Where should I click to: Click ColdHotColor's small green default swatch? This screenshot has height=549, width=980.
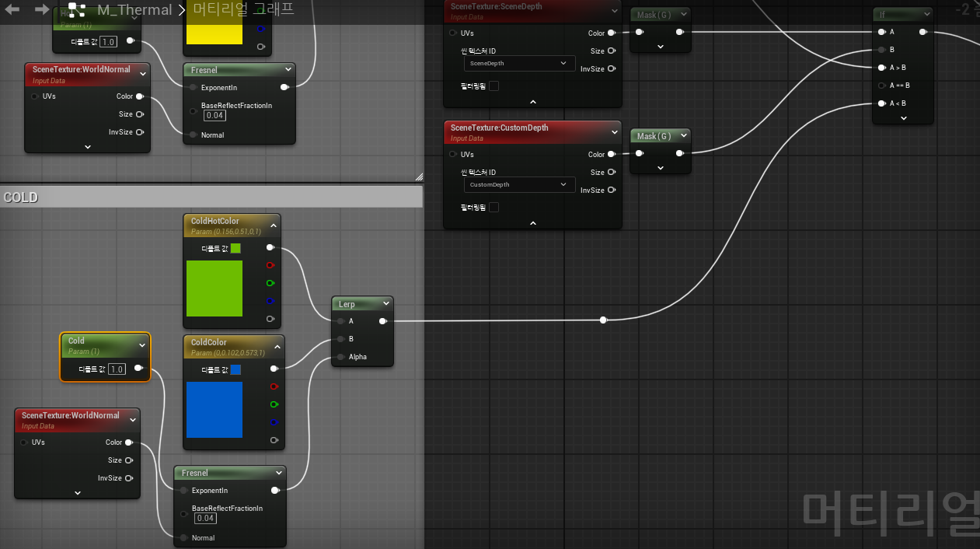tap(235, 248)
